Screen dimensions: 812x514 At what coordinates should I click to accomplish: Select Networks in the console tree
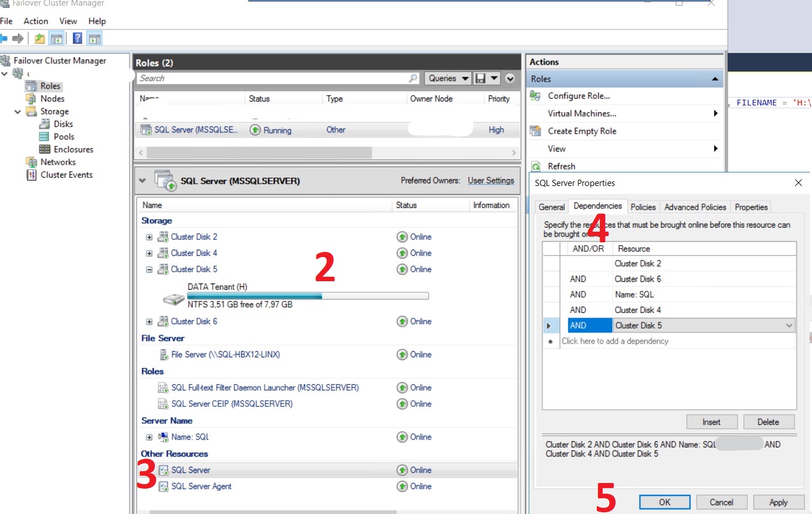[x=58, y=162]
